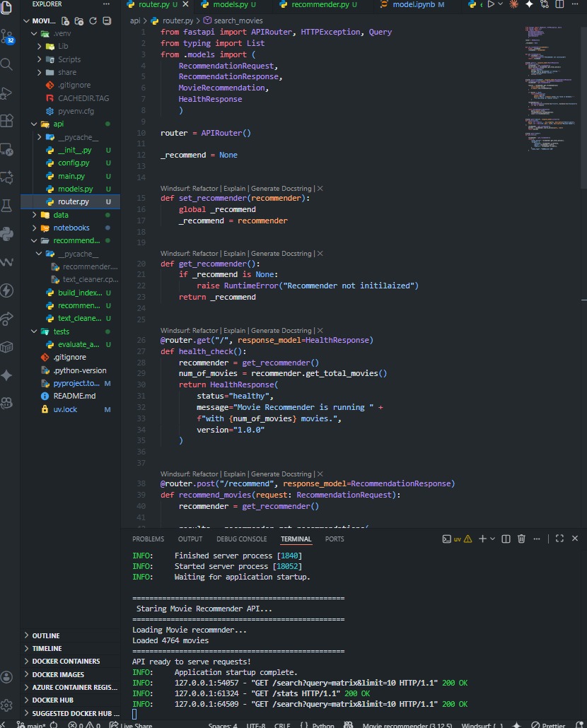Image resolution: width=587 pixels, height=728 pixels.
Task: Expand the data folder
Action: (34, 215)
